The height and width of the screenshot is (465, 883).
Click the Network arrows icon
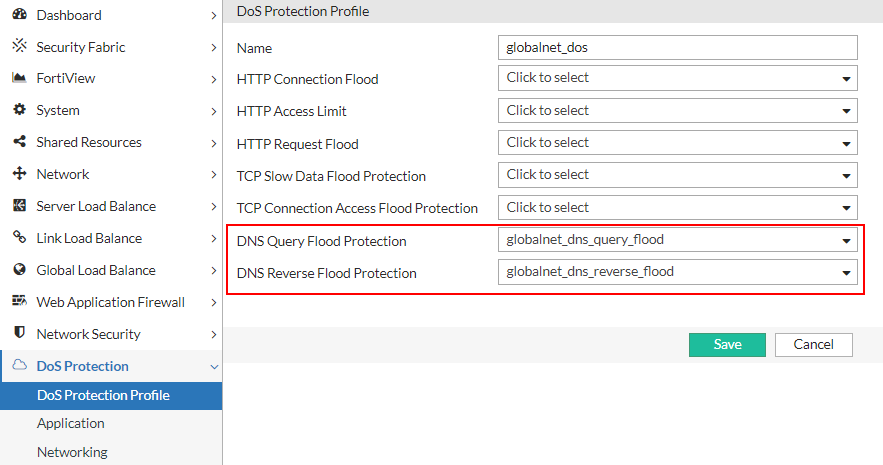[x=18, y=174]
